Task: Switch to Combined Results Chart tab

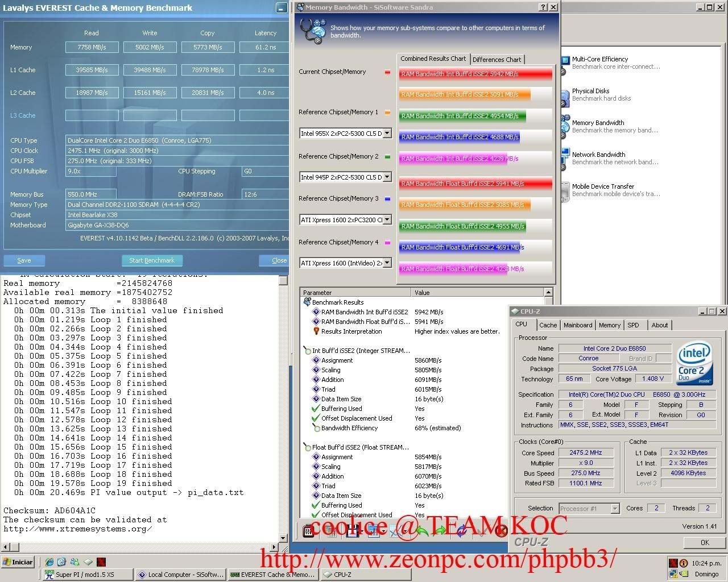Action: (x=433, y=59)
